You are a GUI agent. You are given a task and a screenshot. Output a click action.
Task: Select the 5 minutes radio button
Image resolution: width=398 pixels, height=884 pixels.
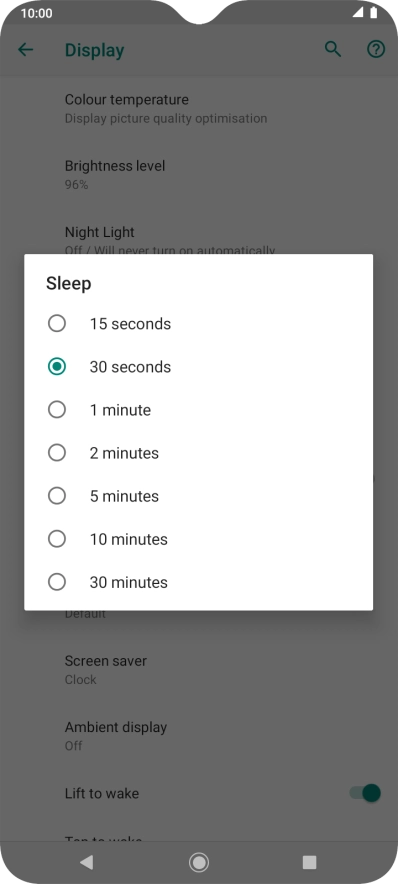point(57,496)
